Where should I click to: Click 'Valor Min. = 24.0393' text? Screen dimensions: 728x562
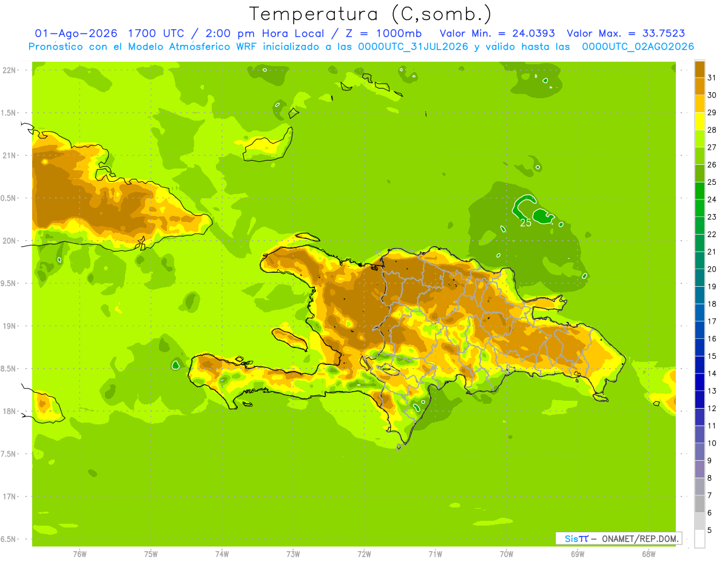(x=497, y=33)
